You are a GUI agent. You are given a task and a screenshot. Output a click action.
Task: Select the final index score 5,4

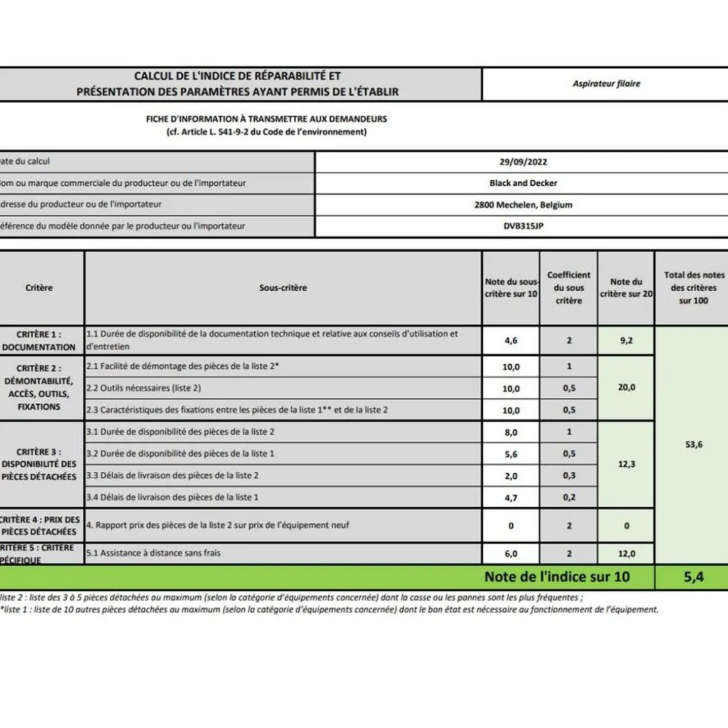click(693, 577)
